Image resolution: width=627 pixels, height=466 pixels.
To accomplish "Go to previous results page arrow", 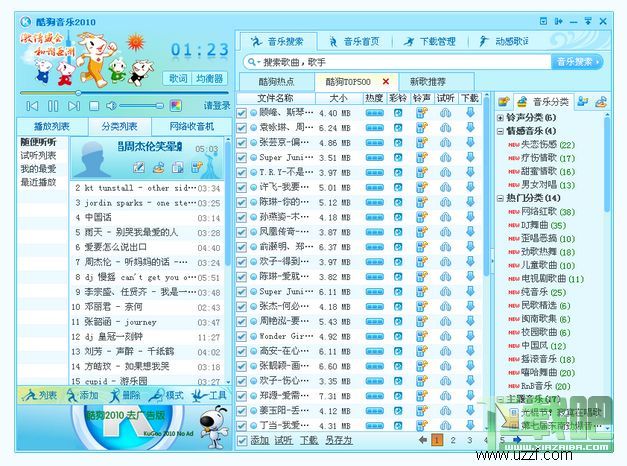I will click(422, 440).
